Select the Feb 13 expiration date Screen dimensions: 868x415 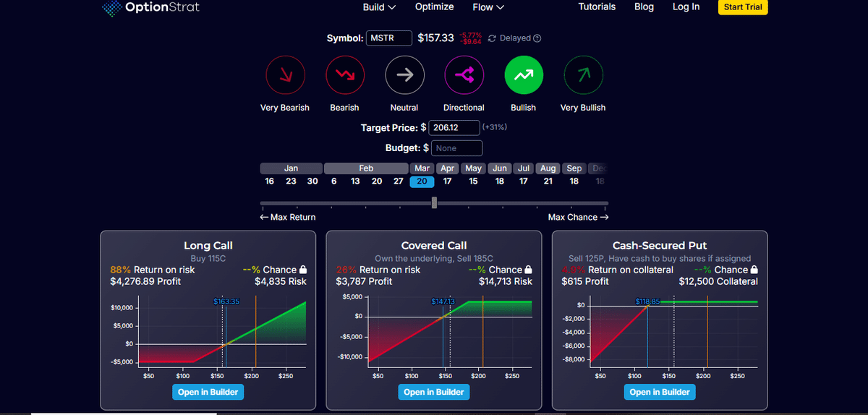click(355, 181)
